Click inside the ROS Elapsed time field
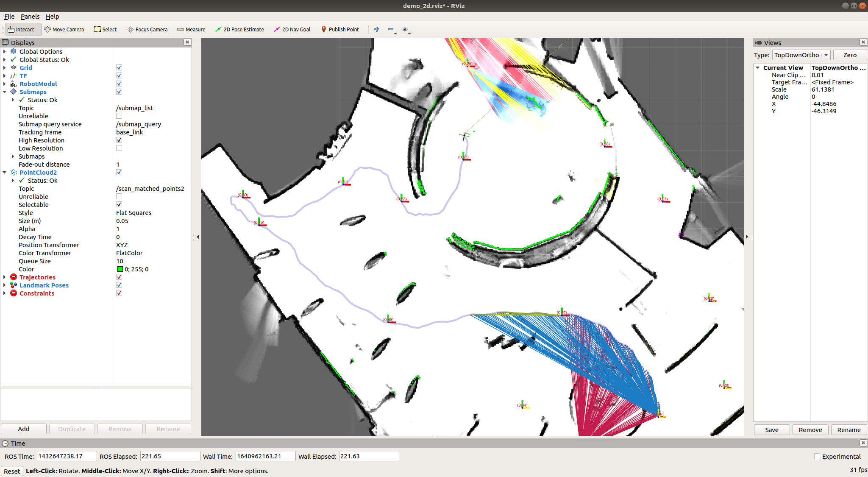868x477 pixels. click(x=170, y=456)
